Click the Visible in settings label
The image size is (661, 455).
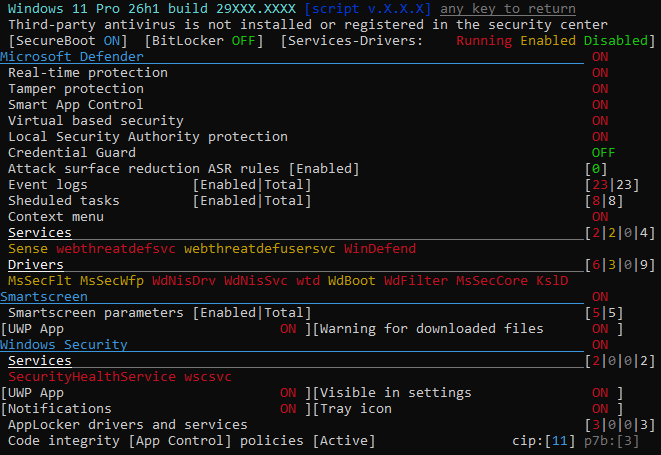[395, 393]
